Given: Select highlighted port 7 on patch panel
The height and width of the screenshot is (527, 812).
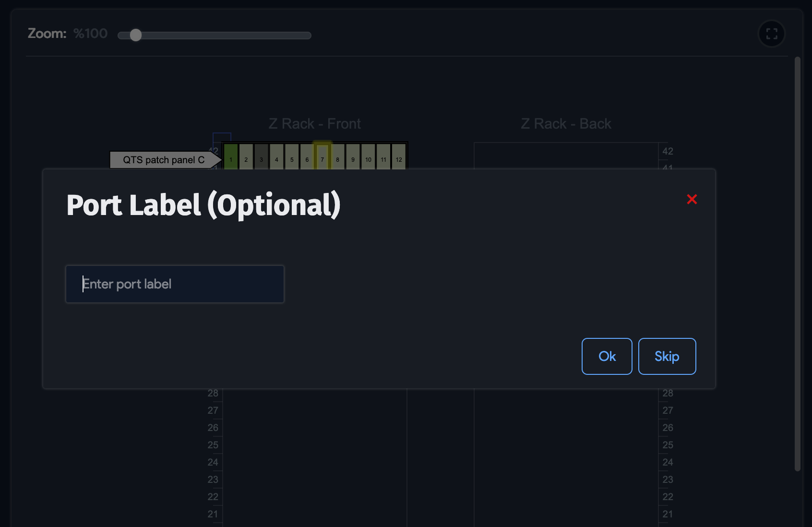Looking at the screenshot, I should tap(322, 157).
